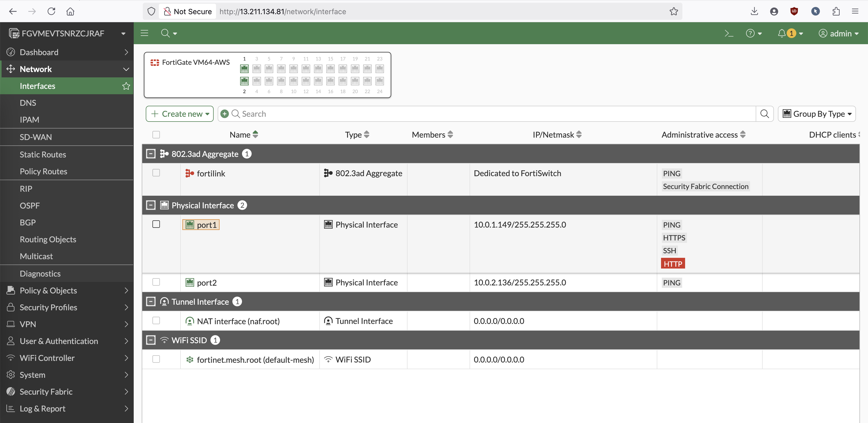The height and width of the screenshot is (423, 868).
Task: Click the Create new button
Action: pos(180,114)
